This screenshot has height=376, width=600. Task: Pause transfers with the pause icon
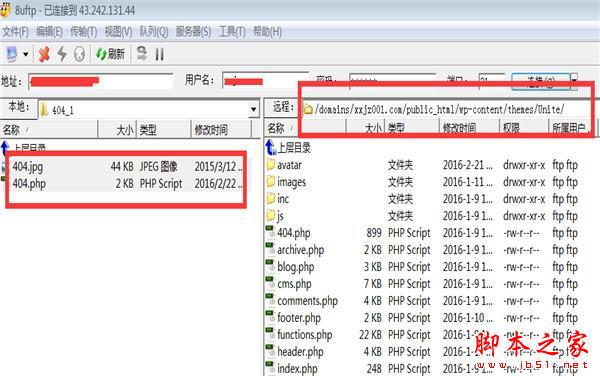(160, 54)
